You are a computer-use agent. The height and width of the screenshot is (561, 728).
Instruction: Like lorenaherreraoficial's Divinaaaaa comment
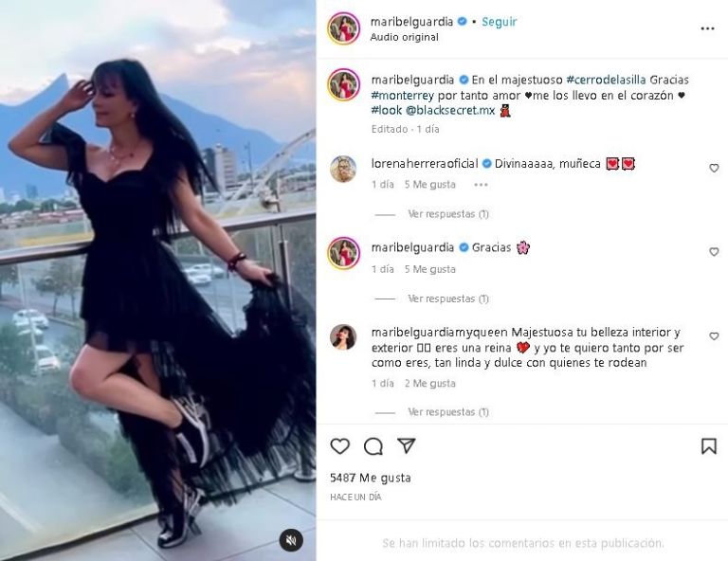point(714,168)
